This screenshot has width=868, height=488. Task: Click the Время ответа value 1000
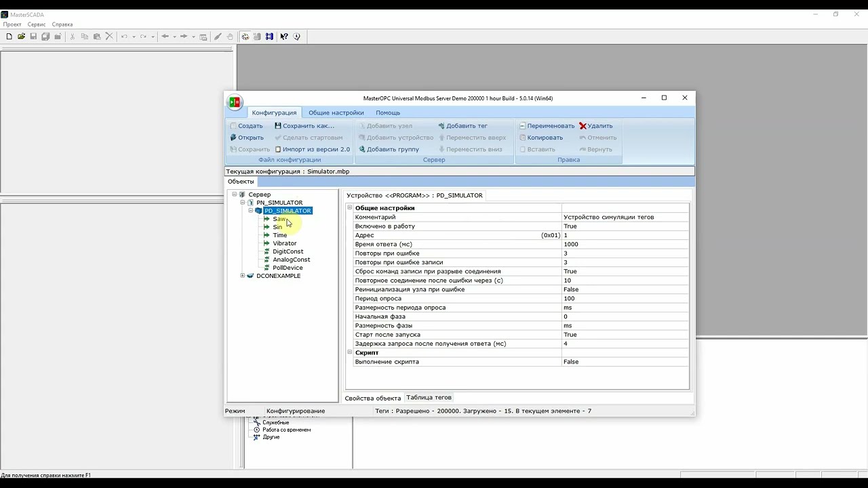click(x=625, y=244)
